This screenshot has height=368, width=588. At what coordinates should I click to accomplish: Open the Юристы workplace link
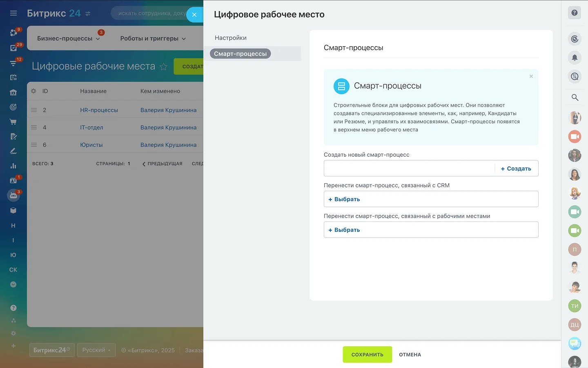pyautogui.click(x=91, y=145)
